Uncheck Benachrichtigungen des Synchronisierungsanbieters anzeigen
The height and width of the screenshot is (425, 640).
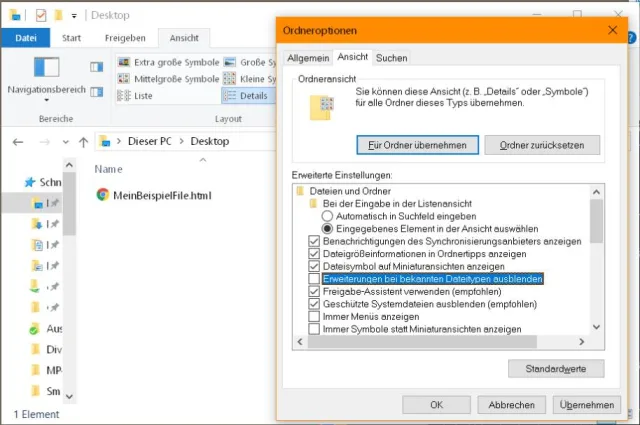point(313,241)
